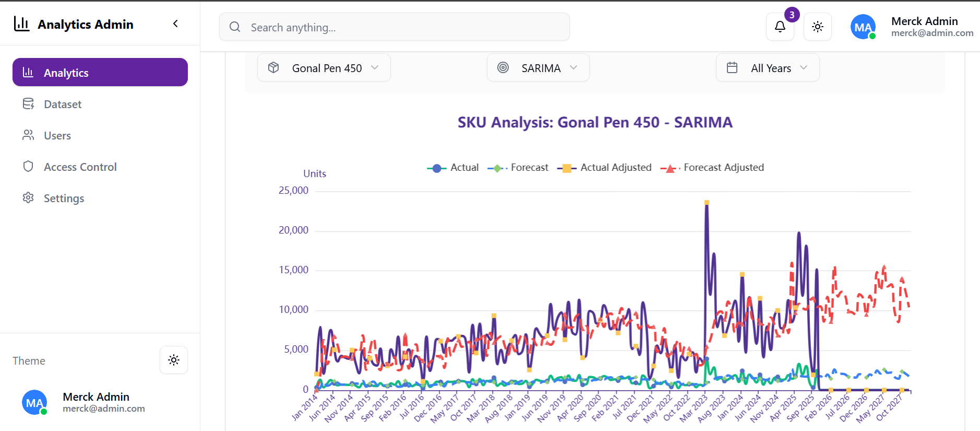Click the Access Control shield icon
This screenshot has height=431, width=980.
28,167
